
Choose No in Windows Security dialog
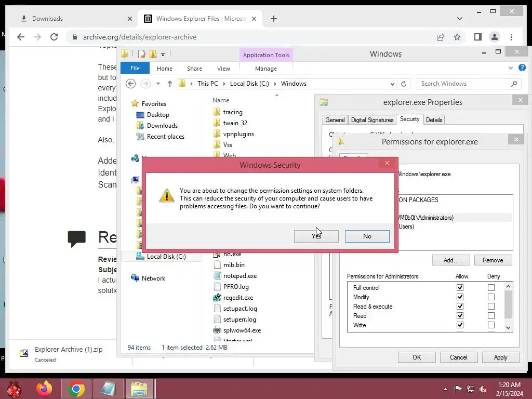point(367,236)
